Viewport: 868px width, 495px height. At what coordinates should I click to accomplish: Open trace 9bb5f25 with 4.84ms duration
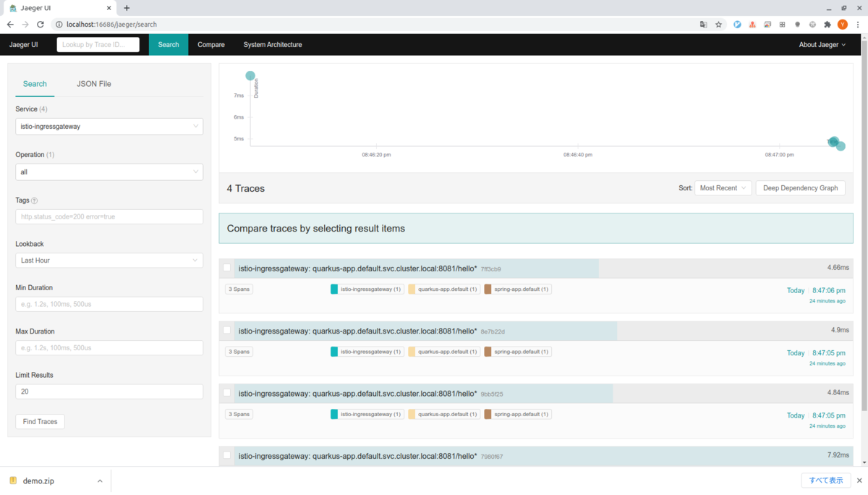click(535, 394)
